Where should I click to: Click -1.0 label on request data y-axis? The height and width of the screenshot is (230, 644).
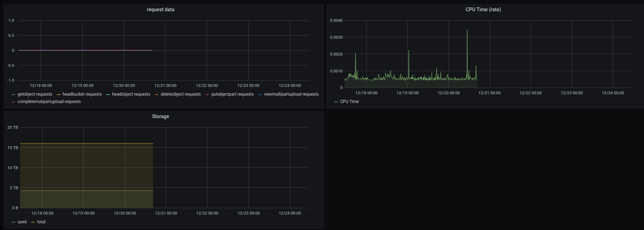tap(11, 80)
